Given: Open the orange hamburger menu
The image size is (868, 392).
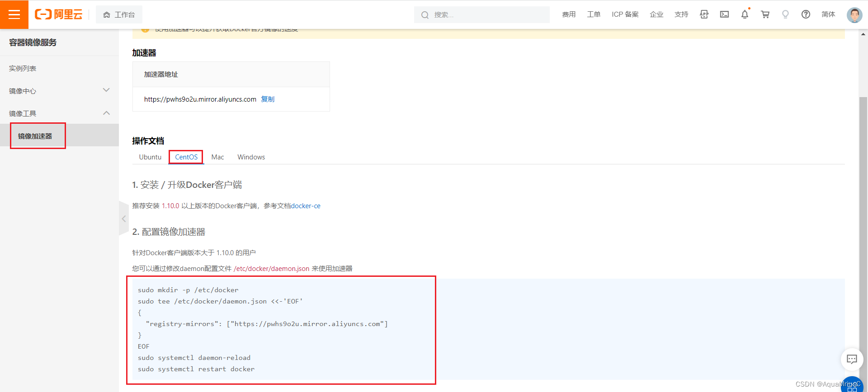Looking at the screenshot, I should (14, 14).
